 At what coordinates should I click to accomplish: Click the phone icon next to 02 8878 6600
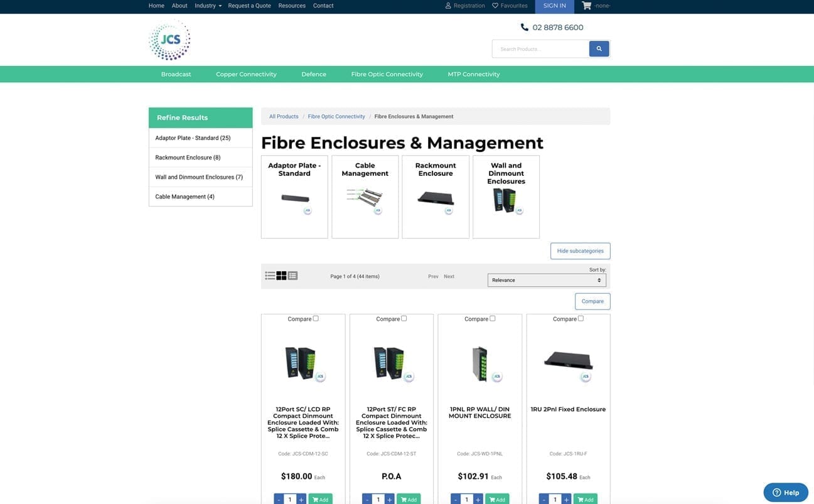(523, 26)
